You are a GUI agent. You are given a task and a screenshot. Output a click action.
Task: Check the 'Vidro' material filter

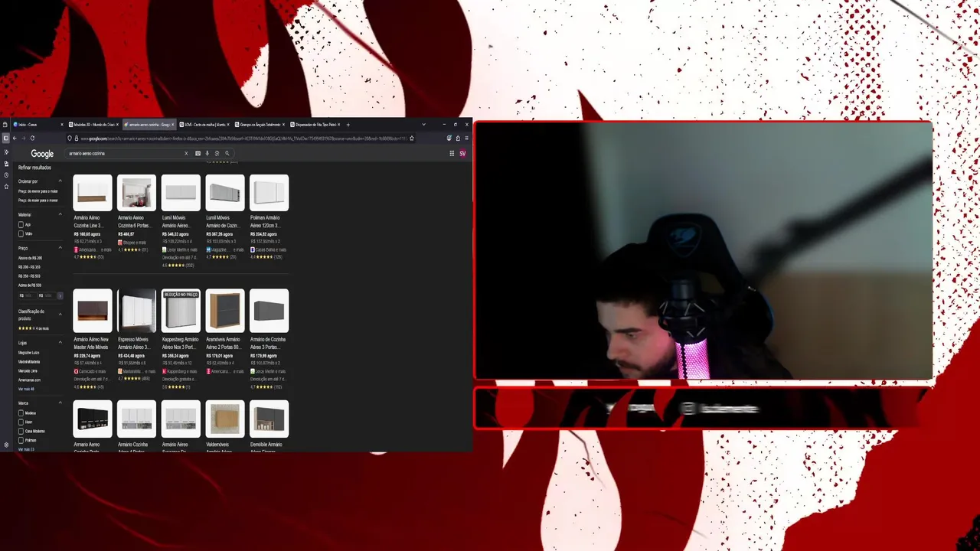click(x=21, y=233)
